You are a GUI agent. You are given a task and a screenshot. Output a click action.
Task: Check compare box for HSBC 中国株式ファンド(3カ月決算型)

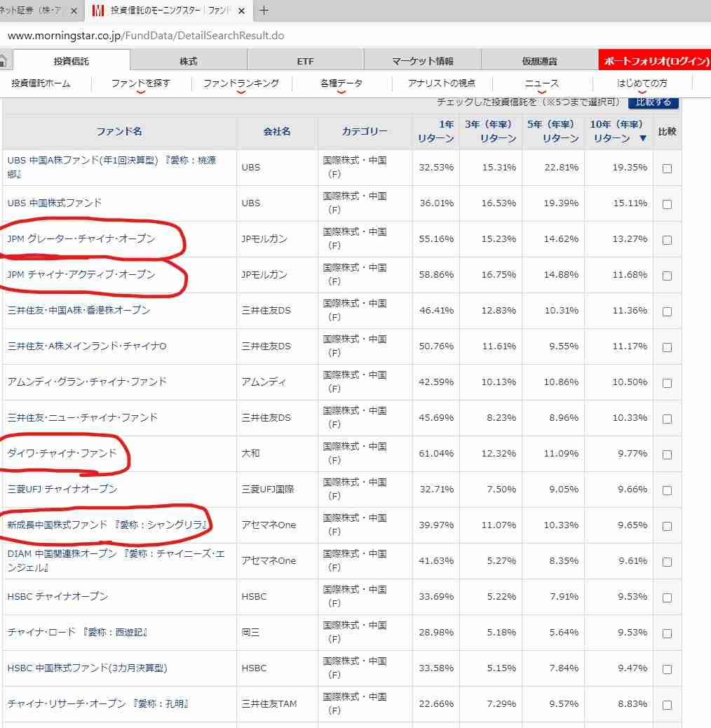[x=667, y=669]
